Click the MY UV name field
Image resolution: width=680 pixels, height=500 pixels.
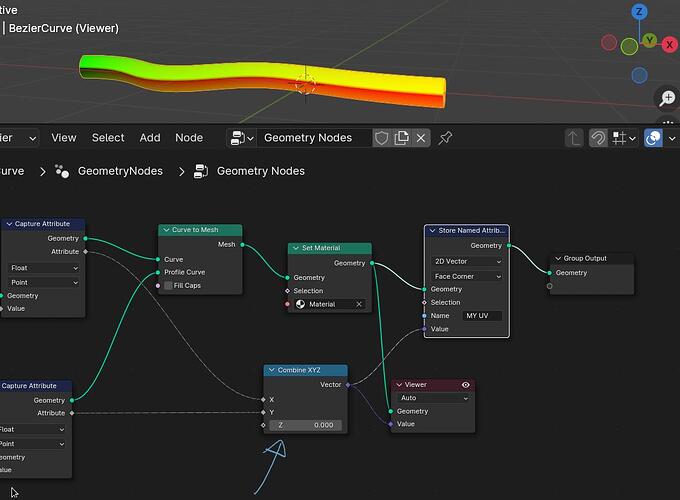tap(482, 316)
